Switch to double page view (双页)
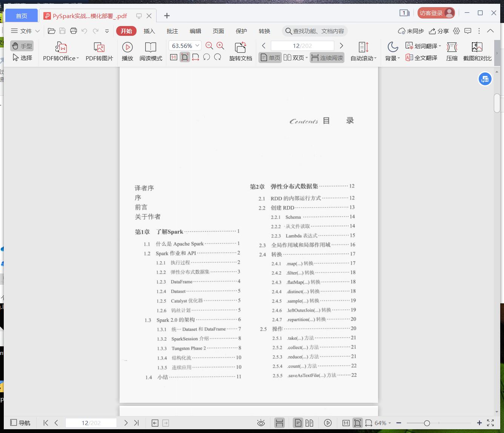The height and width of the screenshot is (433, 504). [x=293, y=58]
